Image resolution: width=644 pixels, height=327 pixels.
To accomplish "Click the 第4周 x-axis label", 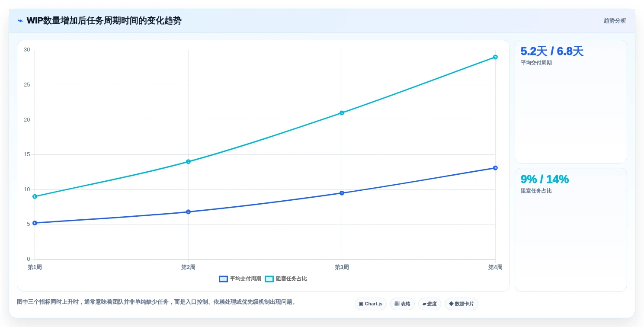I will pyautogui.click(x=495, y=267).
